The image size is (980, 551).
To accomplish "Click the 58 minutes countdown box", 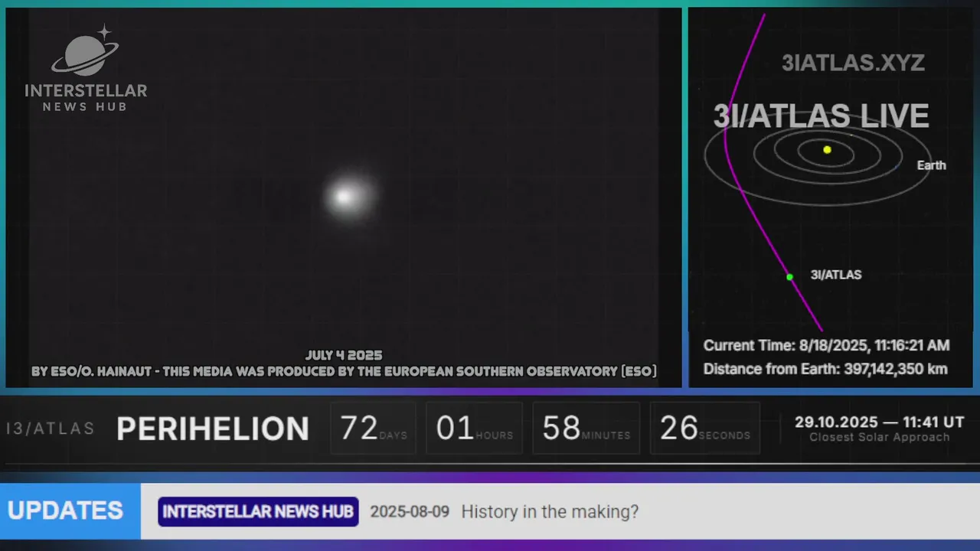I will point(586,429).
